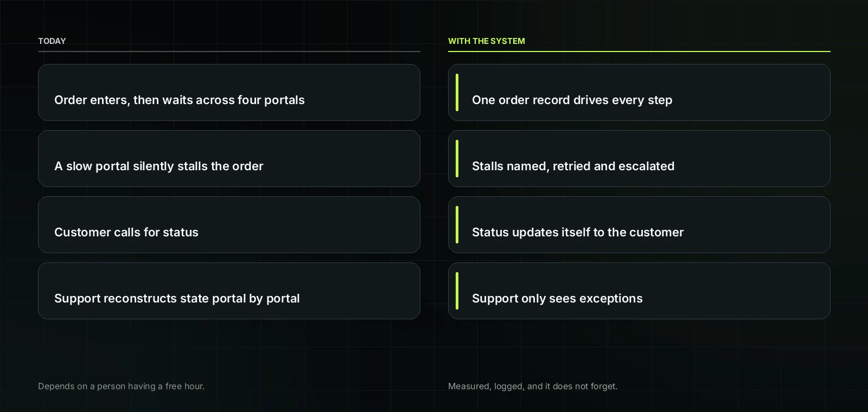The image size is (868, 412).
Task: Click footnote 'Measured, logged, and it does not forget.'
Action: click(x=533, y=386)
